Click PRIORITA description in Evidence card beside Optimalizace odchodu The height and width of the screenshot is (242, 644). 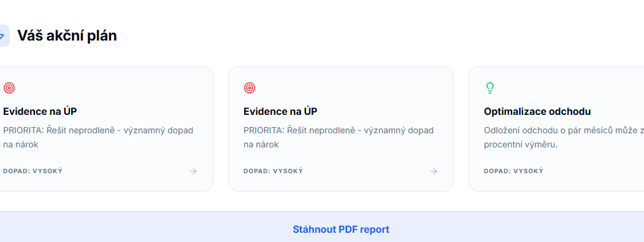pos(339,138)
